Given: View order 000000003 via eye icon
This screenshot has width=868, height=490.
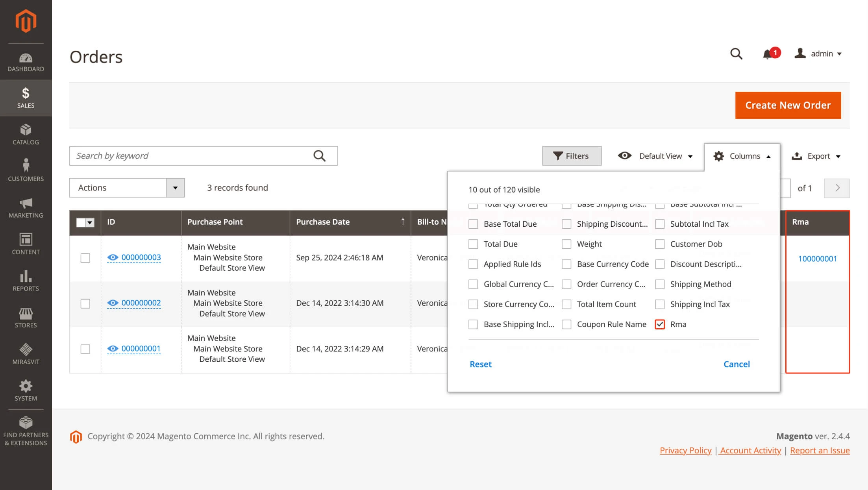Looking at the screenshot, I should pos(113,257).
